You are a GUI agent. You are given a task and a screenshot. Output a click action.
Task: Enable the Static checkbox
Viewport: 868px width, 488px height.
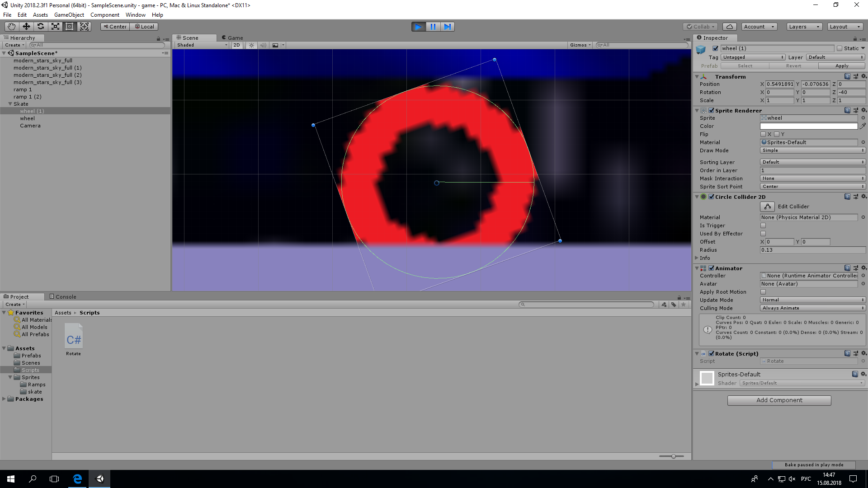coord(840,48)
